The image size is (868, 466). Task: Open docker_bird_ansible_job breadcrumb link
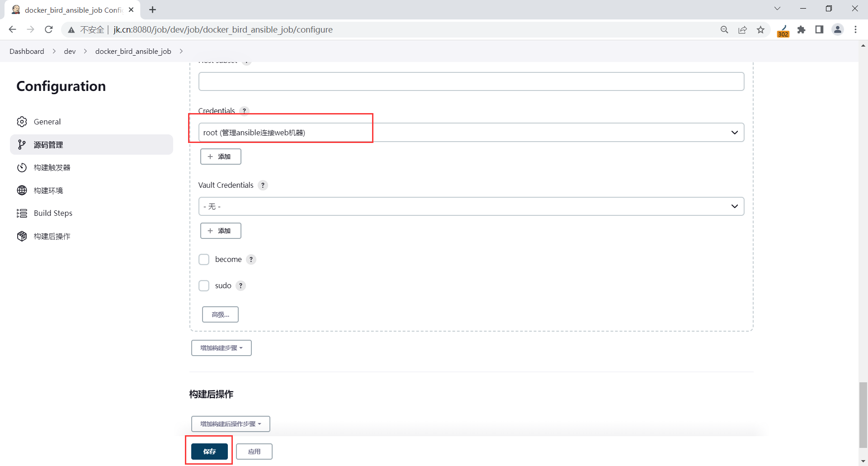click(133, 51)
